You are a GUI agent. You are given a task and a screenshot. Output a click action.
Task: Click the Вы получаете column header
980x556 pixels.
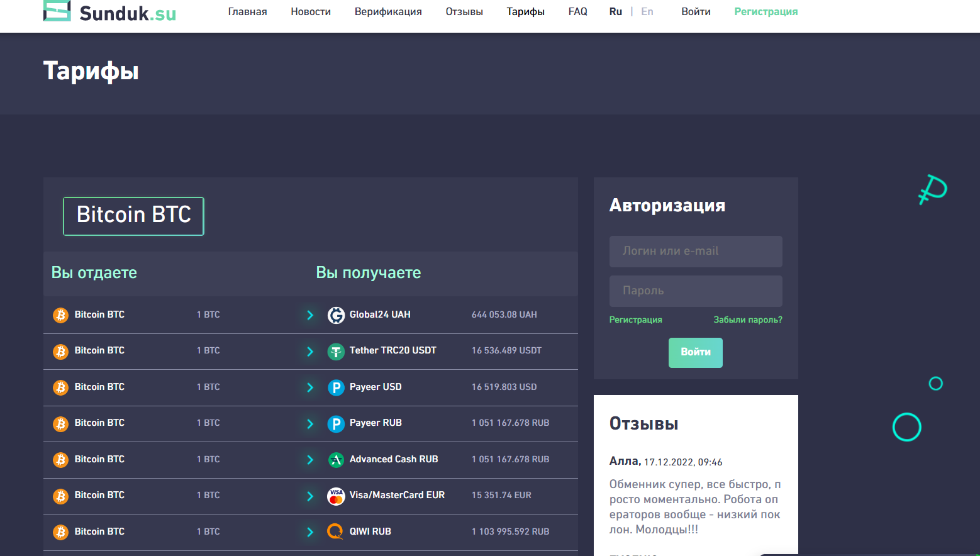coord(369,272)
